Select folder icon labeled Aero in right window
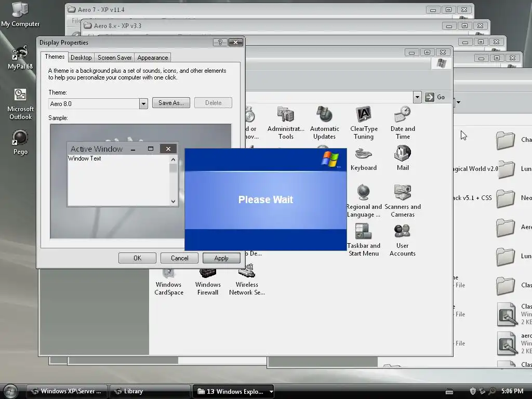This screenshot has width=532, height=399. [x=505, y=228]
